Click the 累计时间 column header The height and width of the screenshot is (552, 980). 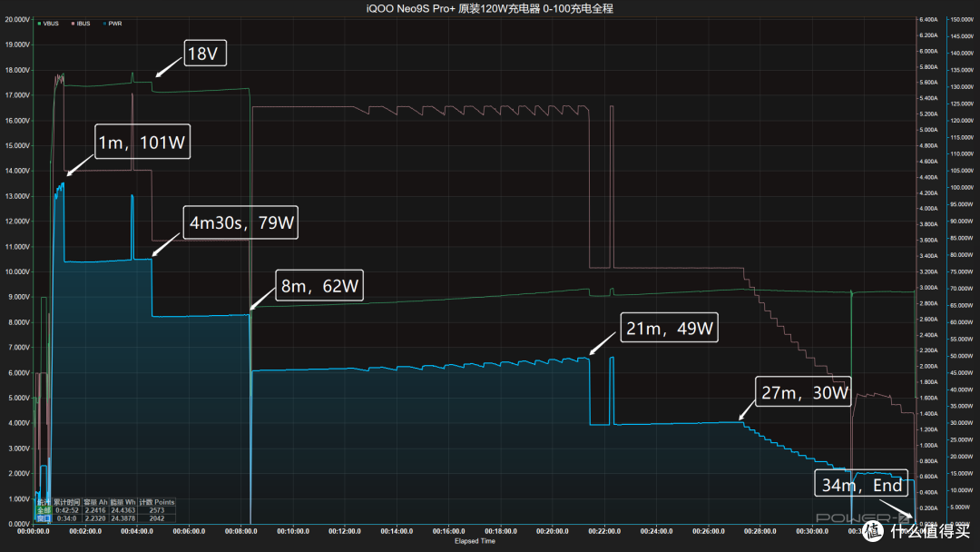point(67,502)
